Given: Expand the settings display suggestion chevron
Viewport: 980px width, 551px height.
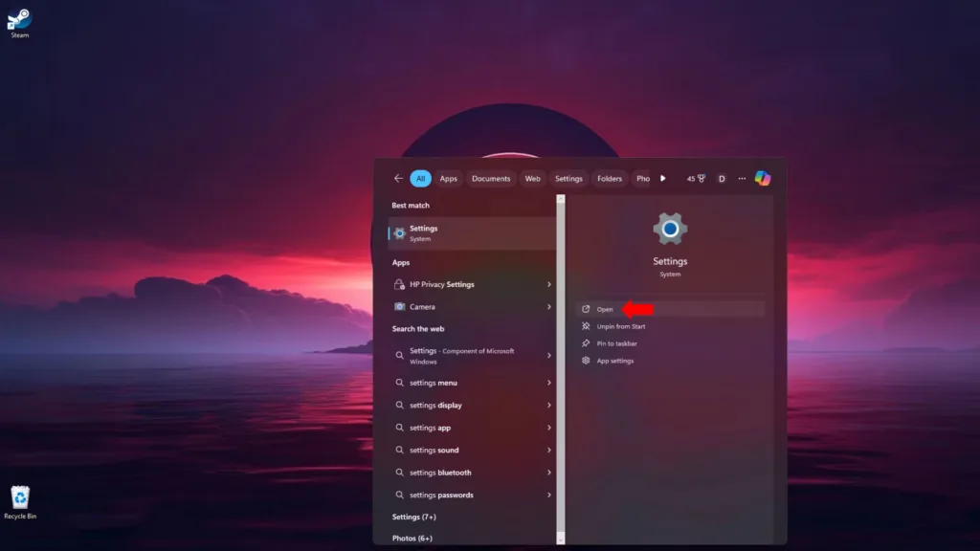Looking at the screenshot, I should 548,405.
